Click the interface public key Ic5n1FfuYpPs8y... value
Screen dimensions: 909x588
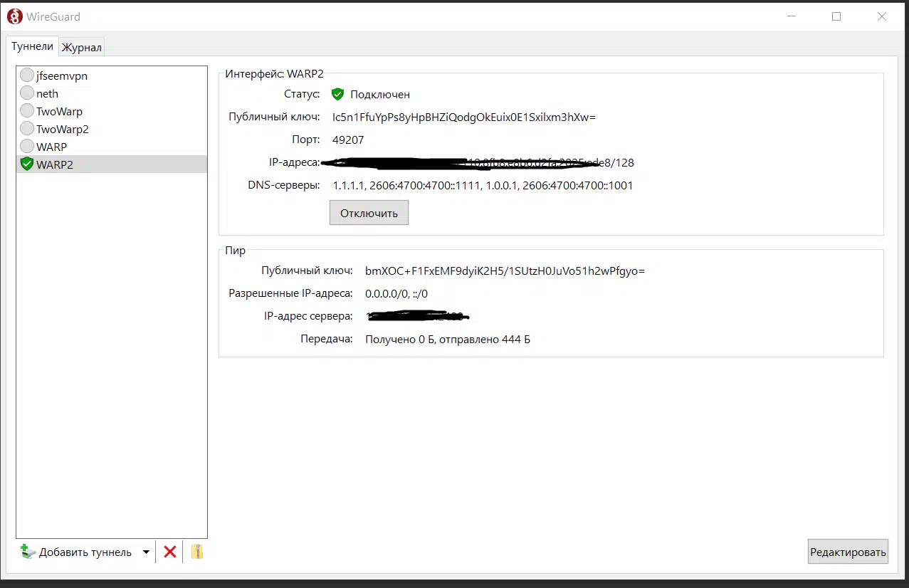click(464, 117)
